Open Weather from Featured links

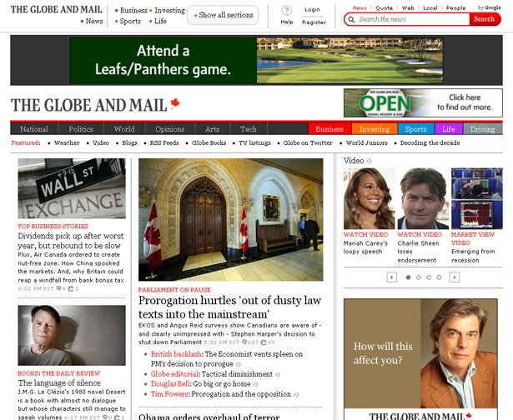67,142
